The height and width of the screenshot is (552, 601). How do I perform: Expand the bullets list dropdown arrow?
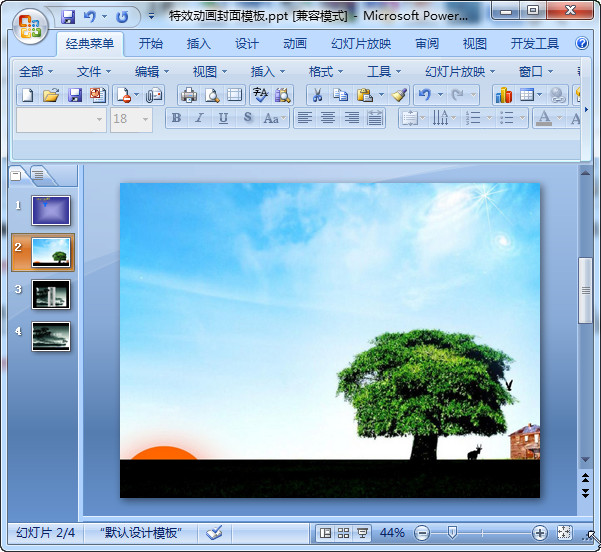click(x=522, y=118)
